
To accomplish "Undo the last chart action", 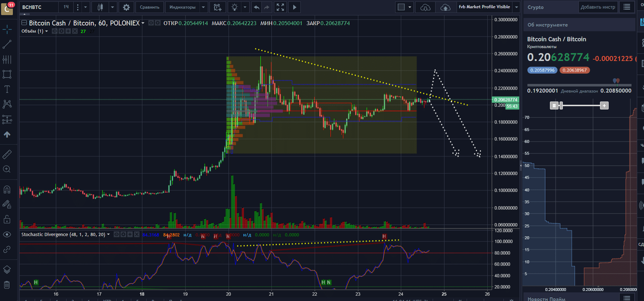I will tap(256, 7).
